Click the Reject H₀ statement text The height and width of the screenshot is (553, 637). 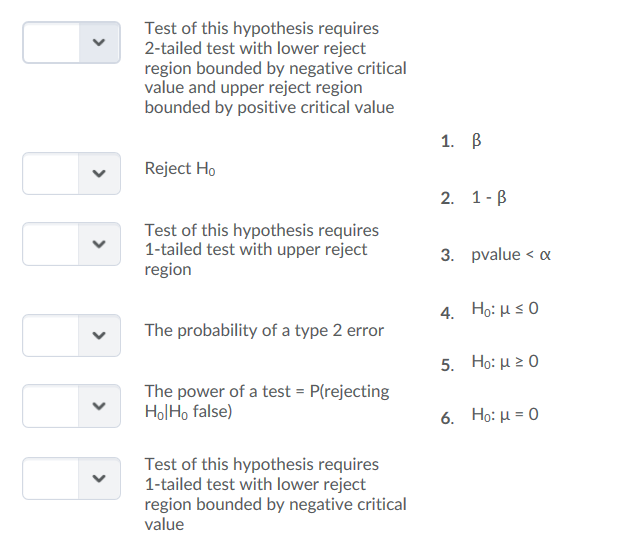180,168
